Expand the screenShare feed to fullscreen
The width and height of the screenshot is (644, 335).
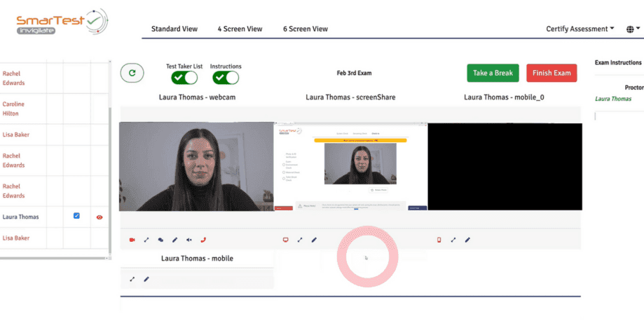300,240
